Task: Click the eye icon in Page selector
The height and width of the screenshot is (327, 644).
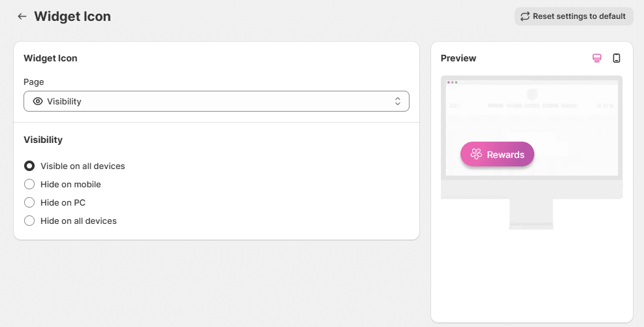Action: [38, 101]
